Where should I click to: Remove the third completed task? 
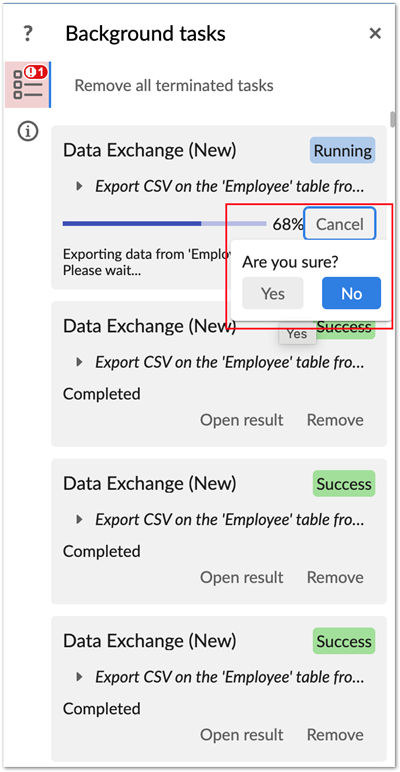coord(335,577)
